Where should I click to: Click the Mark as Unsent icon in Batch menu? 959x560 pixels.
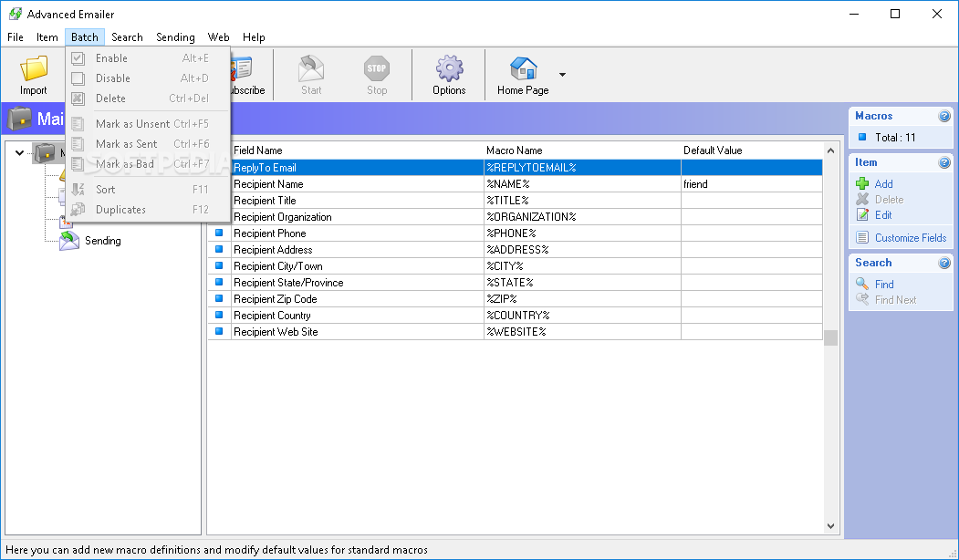78,123
